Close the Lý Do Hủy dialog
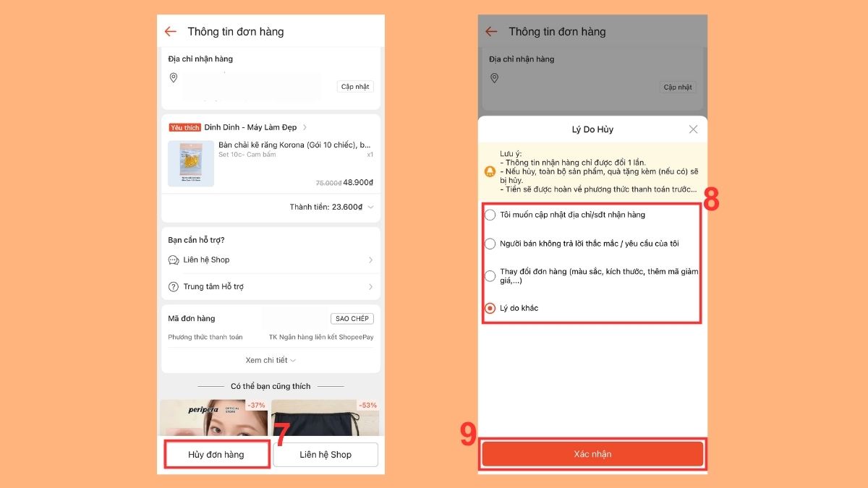868x488 pixels. click(693, 129)
